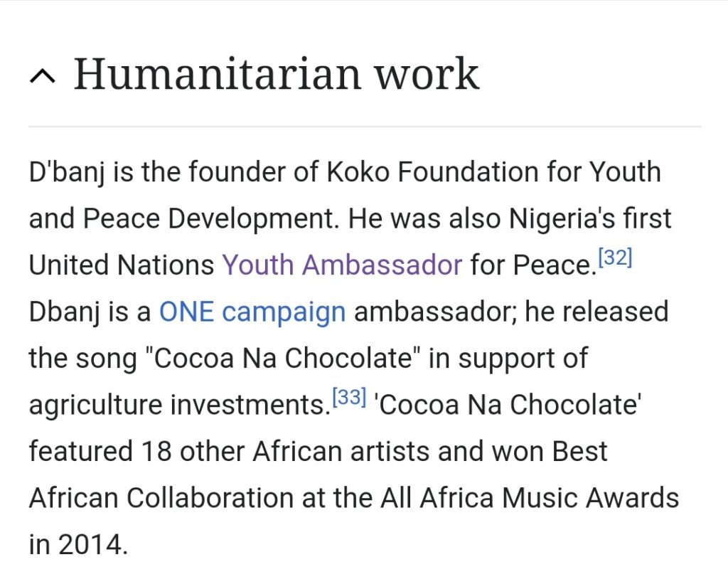Viewport: 728px width, 567px height.
Task: Click the double-quoted "Cocoa Na Chocolate" song title
Action: pyautogui.click(x=283, y=359)
